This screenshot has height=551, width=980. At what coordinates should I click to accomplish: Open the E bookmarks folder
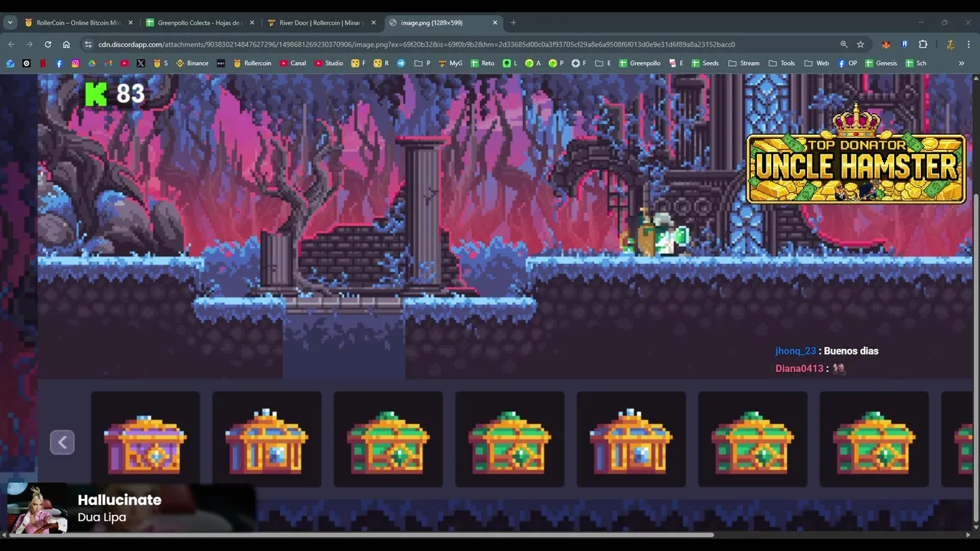coord(603,64)
